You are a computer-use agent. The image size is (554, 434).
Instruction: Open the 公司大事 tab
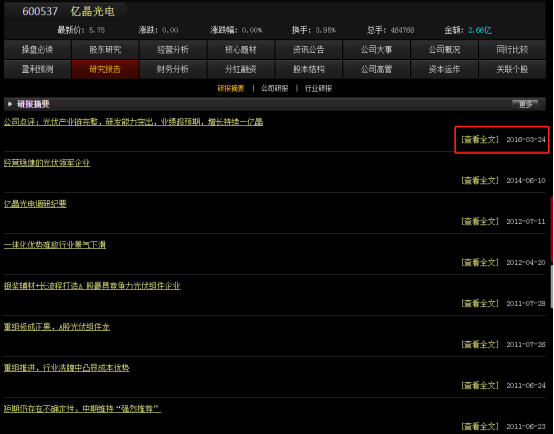pos(377,49)
